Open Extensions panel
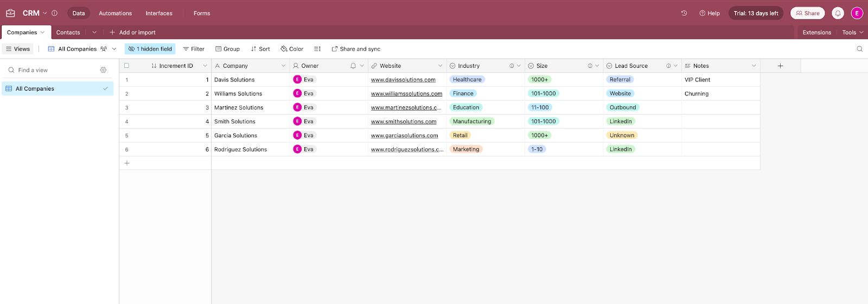868x304 pixels. click(x=816, y=33)
